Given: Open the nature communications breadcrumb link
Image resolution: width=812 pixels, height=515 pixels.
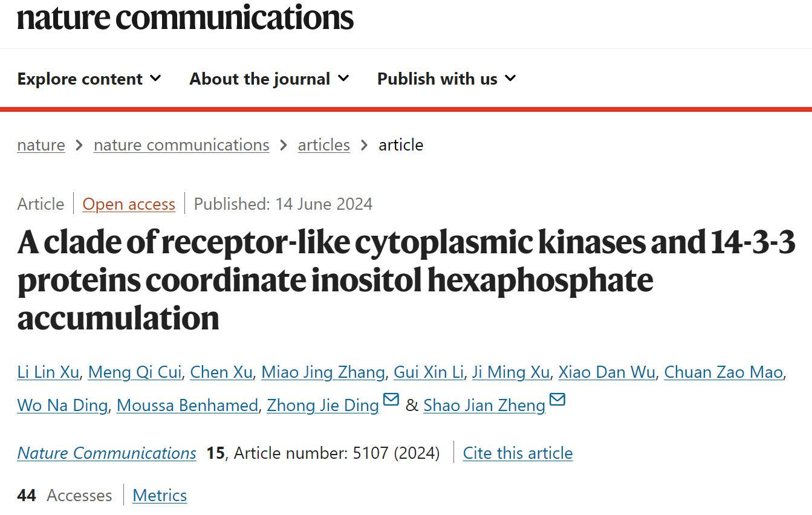Looking at the screenshot, I should tap(181, 145).
